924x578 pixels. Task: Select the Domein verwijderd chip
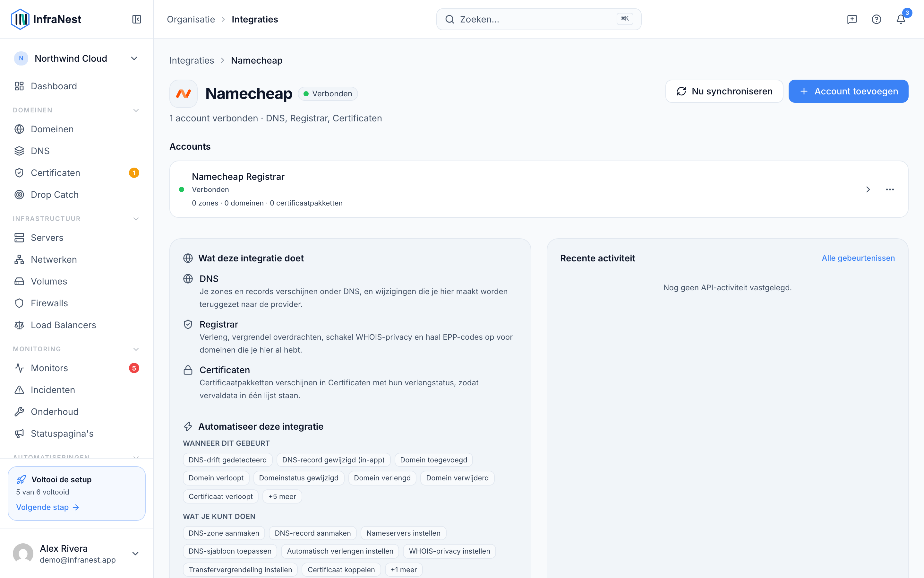point(457,478)
